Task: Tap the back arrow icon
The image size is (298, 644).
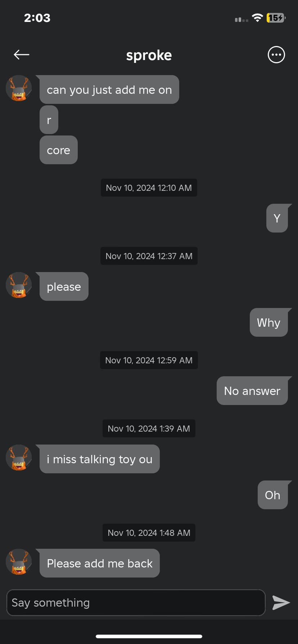Action: click(22, 55)
